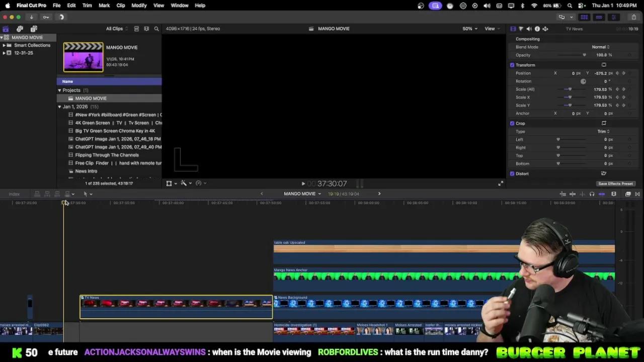Viewport: 644px width, 362px height.
Task: Click the Save Effects Preset button
Action: pos(615,184)
